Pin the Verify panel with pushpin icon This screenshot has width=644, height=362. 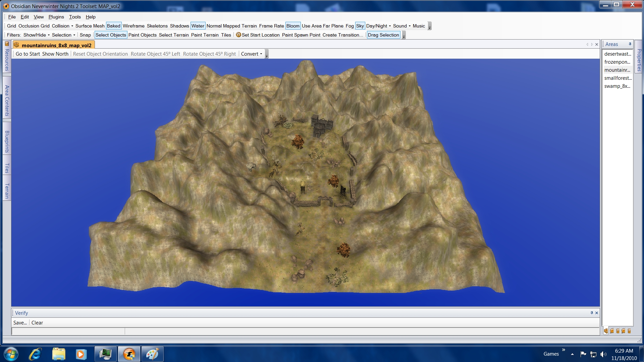click(x=592, y=313)
